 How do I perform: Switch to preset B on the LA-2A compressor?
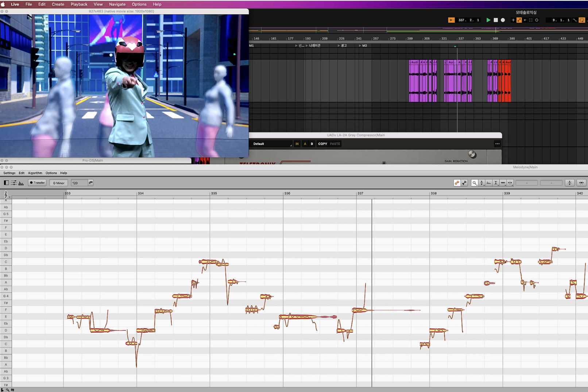(x=311, y=144)
